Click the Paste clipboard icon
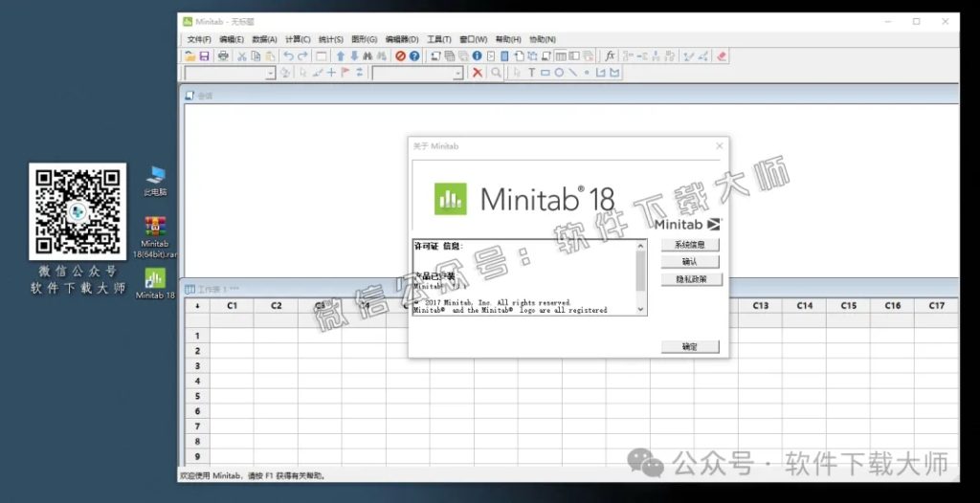 270,56
